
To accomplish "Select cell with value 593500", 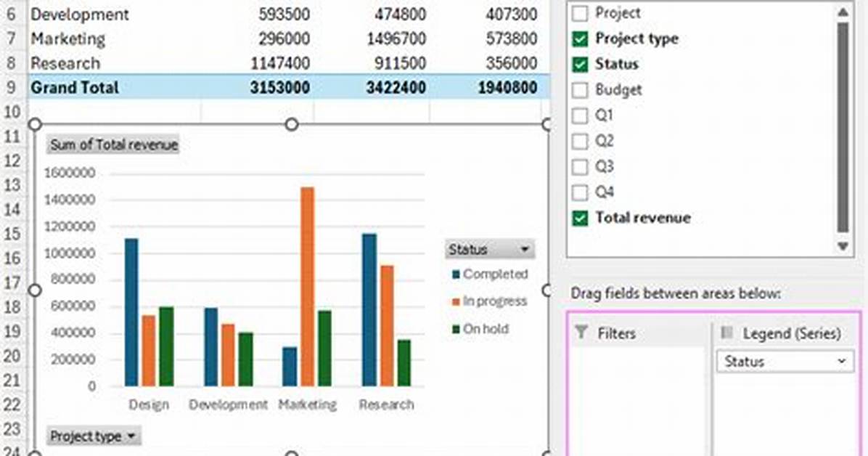I will tap(284, 15).
